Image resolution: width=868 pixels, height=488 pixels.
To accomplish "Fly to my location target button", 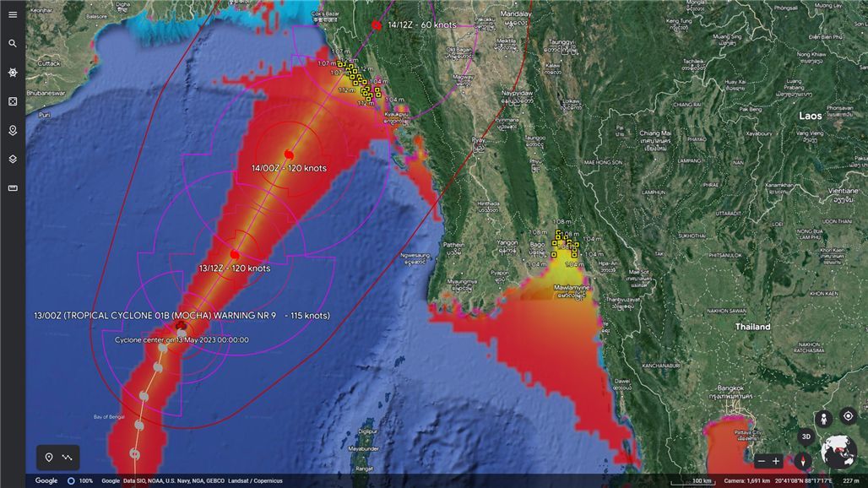I will pos(848,415).
